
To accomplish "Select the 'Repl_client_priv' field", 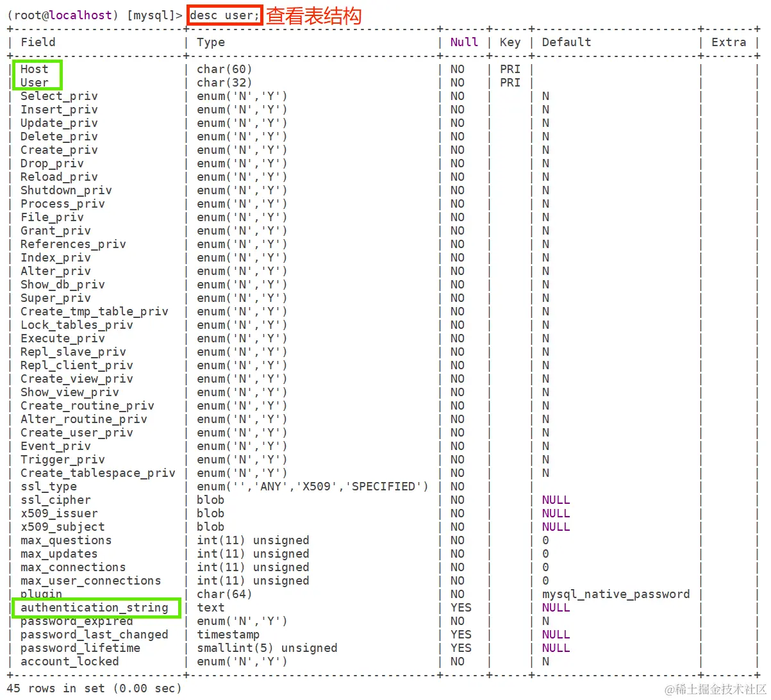I will tap(77, 365).
